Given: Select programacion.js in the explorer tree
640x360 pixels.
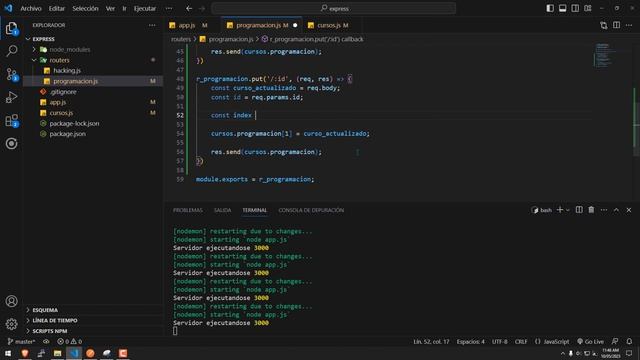Looking at the screenshot, I should [x=93, y=81].
